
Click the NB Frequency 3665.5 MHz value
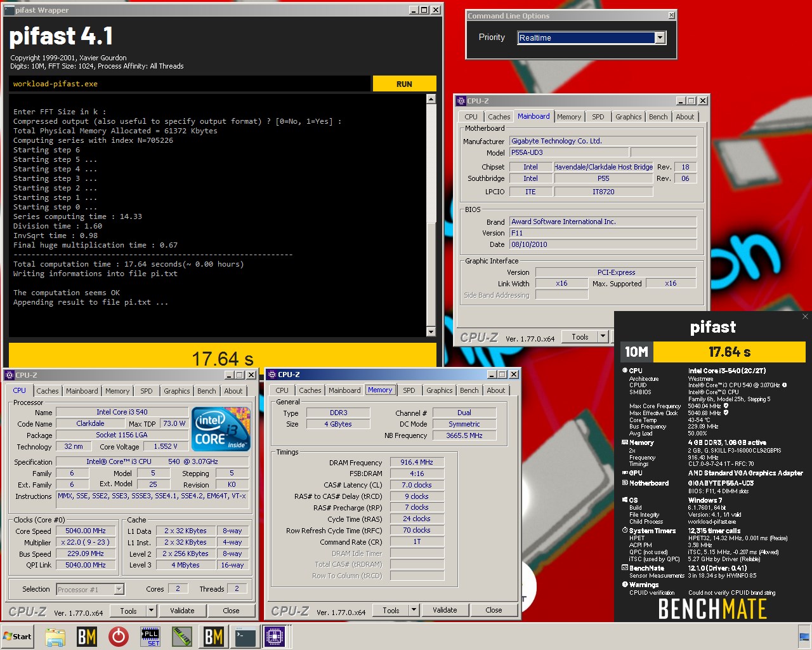click(x=464, y=435)
